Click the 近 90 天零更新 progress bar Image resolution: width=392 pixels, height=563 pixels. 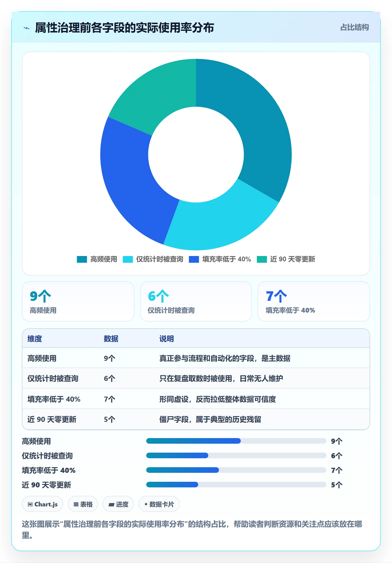236,485
